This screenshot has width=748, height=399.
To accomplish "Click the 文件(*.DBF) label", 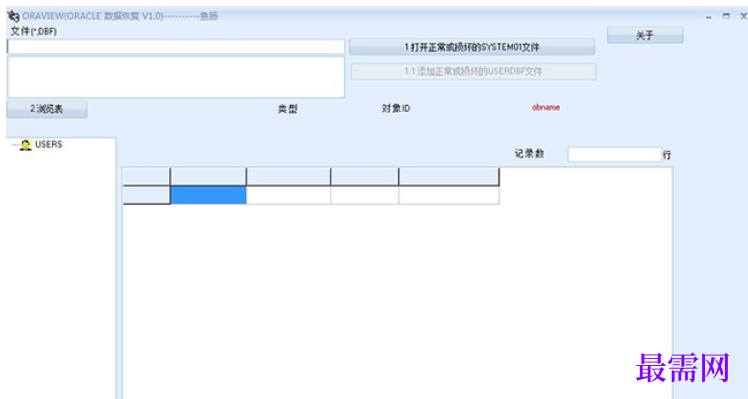I will point(33,32).
